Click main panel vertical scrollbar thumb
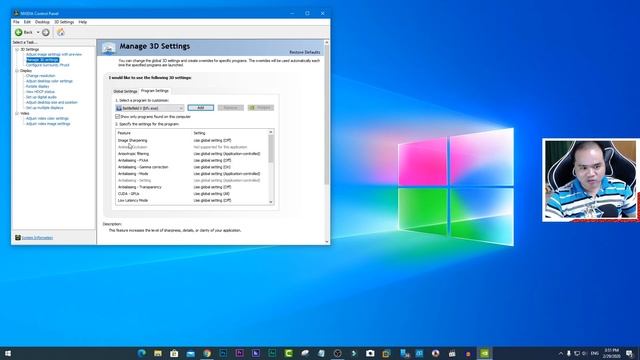640x360 pixels. [x=327, y=115]
